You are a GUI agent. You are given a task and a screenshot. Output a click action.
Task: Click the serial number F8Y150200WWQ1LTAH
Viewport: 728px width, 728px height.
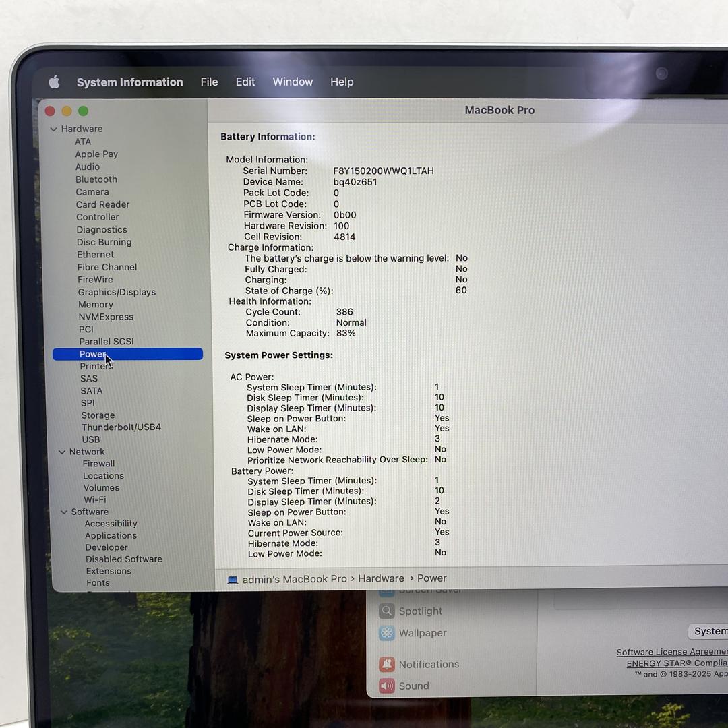tap(384, 171)
